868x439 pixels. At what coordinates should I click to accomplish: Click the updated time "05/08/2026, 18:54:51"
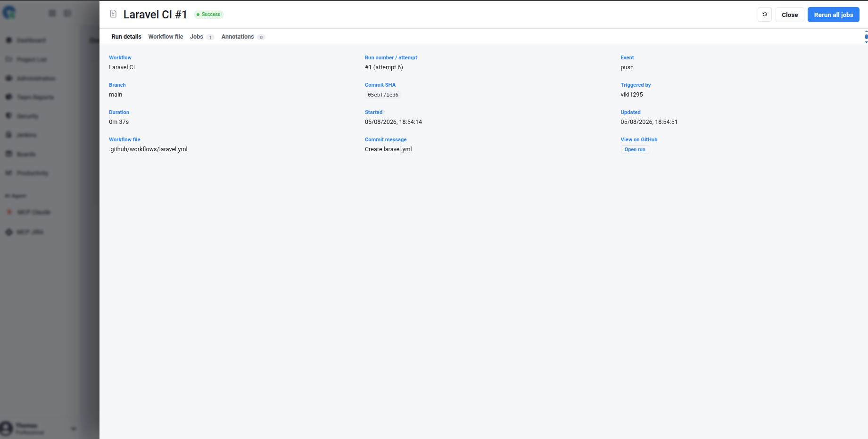[x=649, y=122]
